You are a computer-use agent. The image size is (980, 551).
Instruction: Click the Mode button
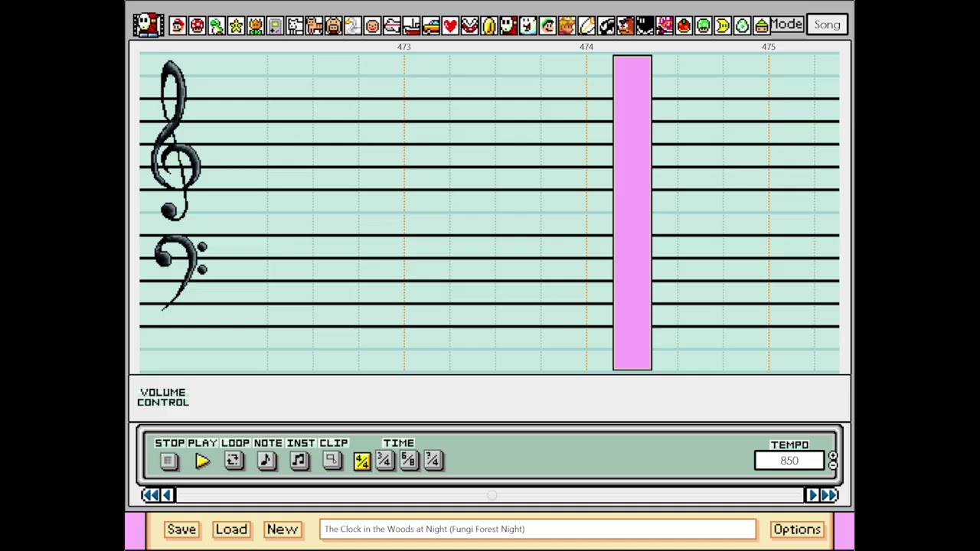click(x=786, y=24)
